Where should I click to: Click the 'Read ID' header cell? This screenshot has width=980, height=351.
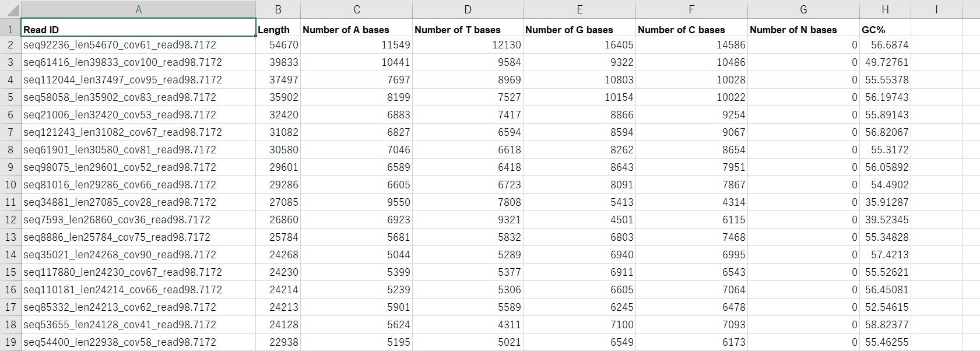tap(138, 30)
